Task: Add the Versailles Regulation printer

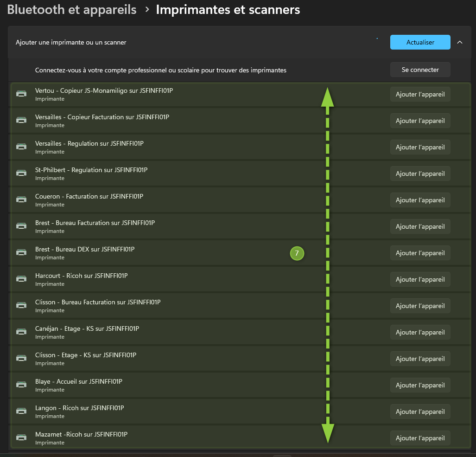Action: coord(420,147)
